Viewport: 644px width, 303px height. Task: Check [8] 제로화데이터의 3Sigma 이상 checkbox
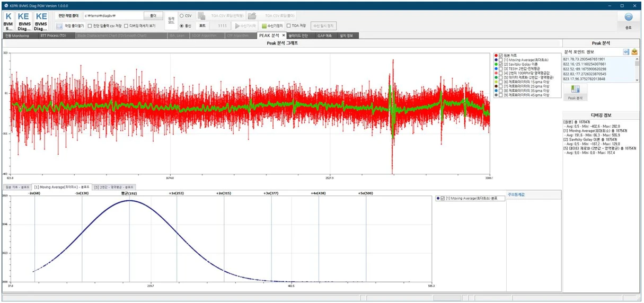click(500, 90)
